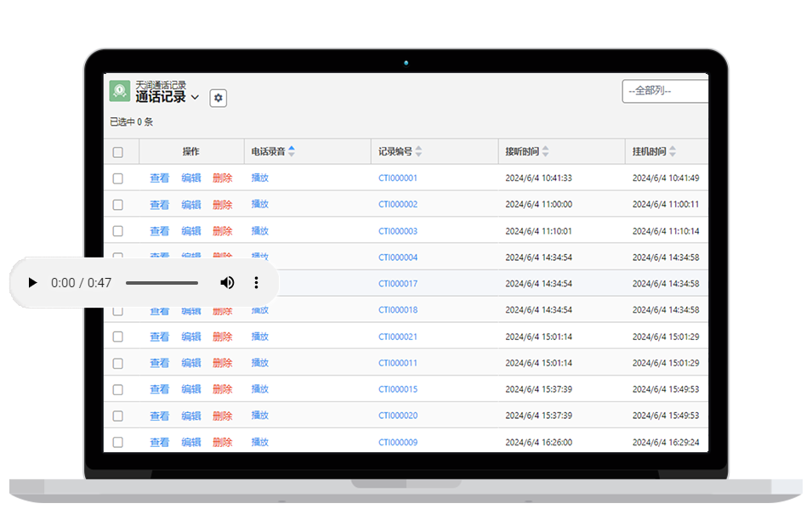812x515 pixels.
Task: Mute the audio player volume icon
Action: click(227, 283)
